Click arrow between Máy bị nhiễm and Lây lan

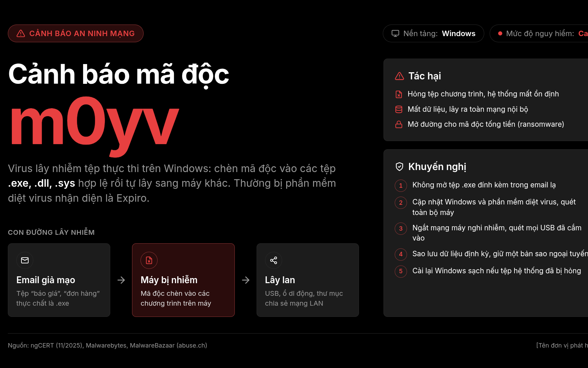pos(246,280)
